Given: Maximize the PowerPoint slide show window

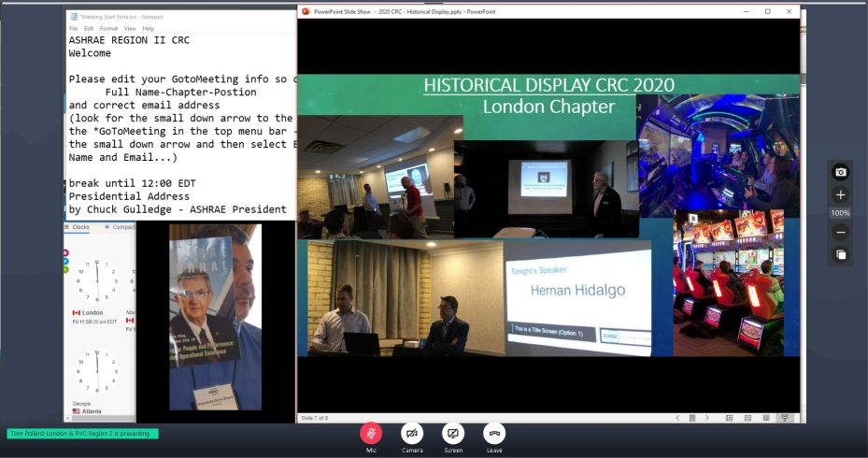Looking at the screenshot, I should [x=768, y=11].
